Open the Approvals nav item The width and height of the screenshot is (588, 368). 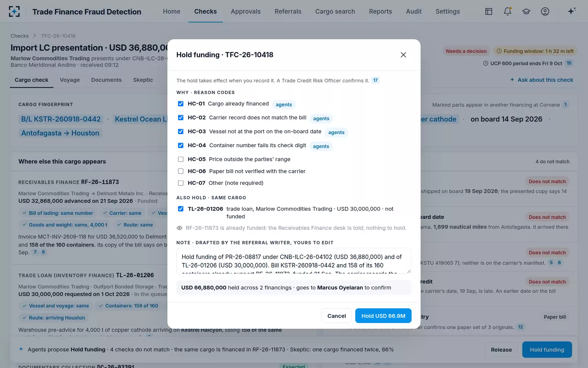245,11
